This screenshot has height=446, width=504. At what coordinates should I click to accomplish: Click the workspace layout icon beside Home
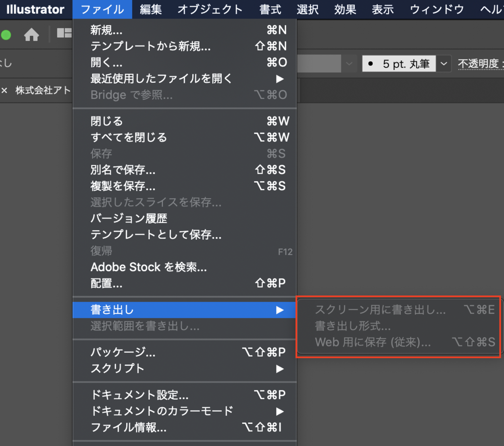click(x=64, y=34)
